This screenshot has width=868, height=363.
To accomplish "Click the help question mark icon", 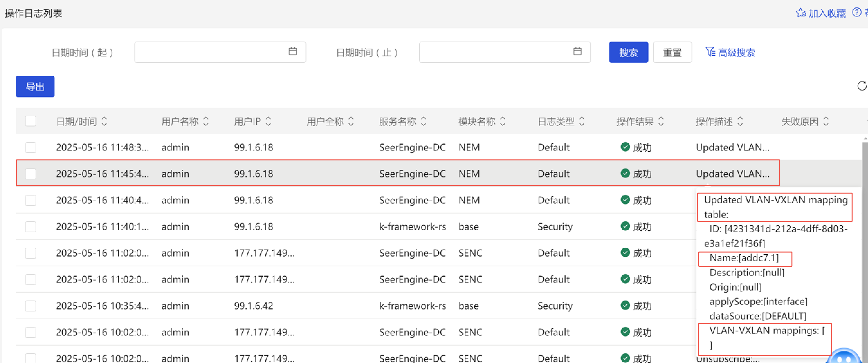I will tap(856, 13).
